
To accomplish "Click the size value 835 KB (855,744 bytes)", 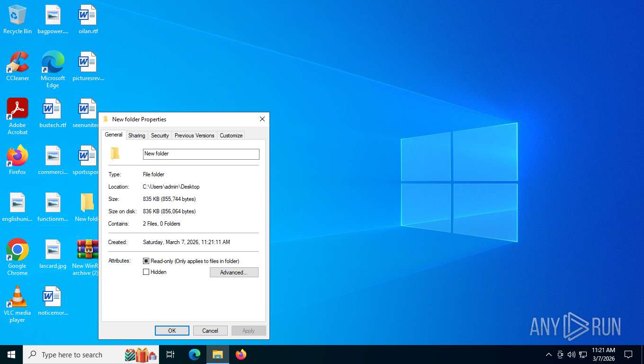I will pos(170,199).
